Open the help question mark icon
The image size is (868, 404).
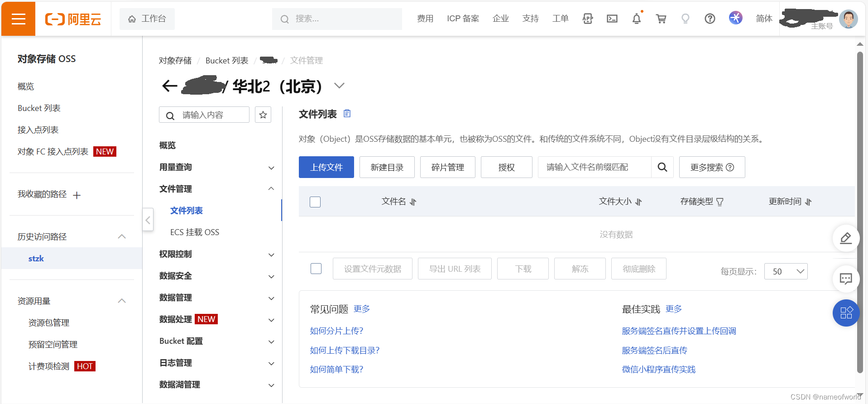[710, 19]
